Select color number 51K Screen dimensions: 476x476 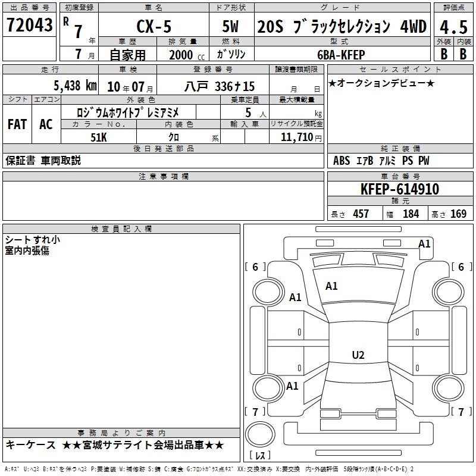tap(99, 137)
